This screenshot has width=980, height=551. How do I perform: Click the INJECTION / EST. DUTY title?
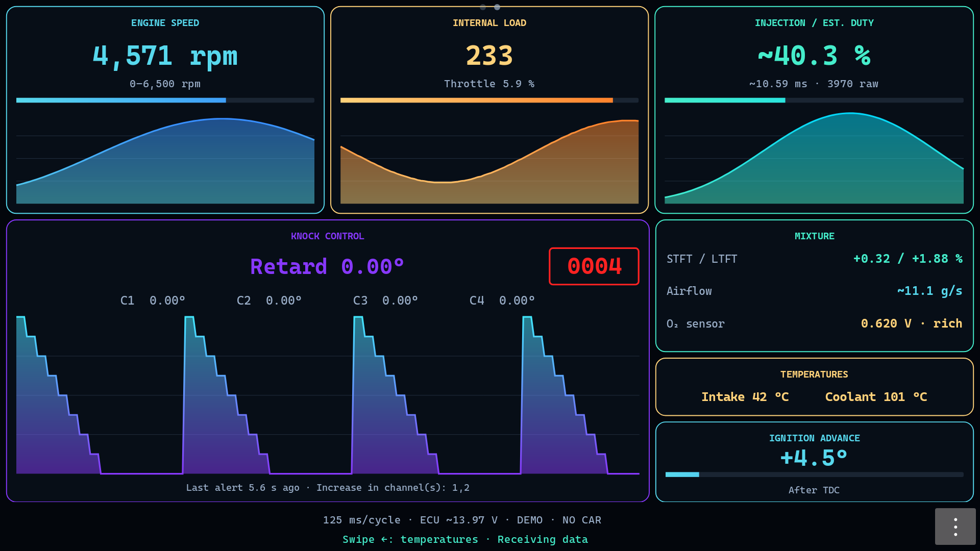tap(814, 23)
